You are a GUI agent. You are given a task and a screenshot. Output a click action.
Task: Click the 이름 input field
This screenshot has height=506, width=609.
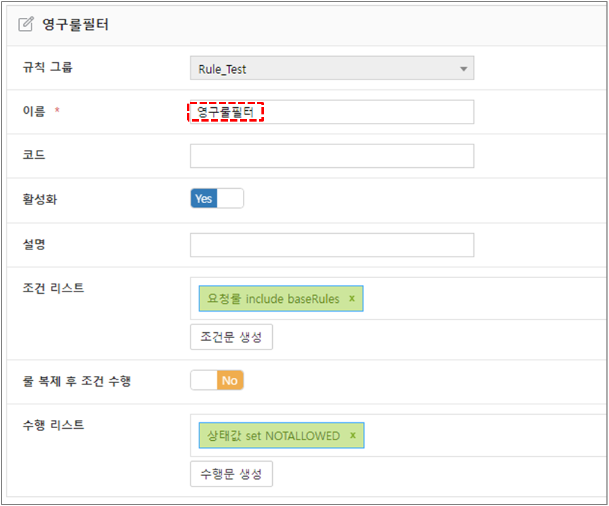(332, 112)
